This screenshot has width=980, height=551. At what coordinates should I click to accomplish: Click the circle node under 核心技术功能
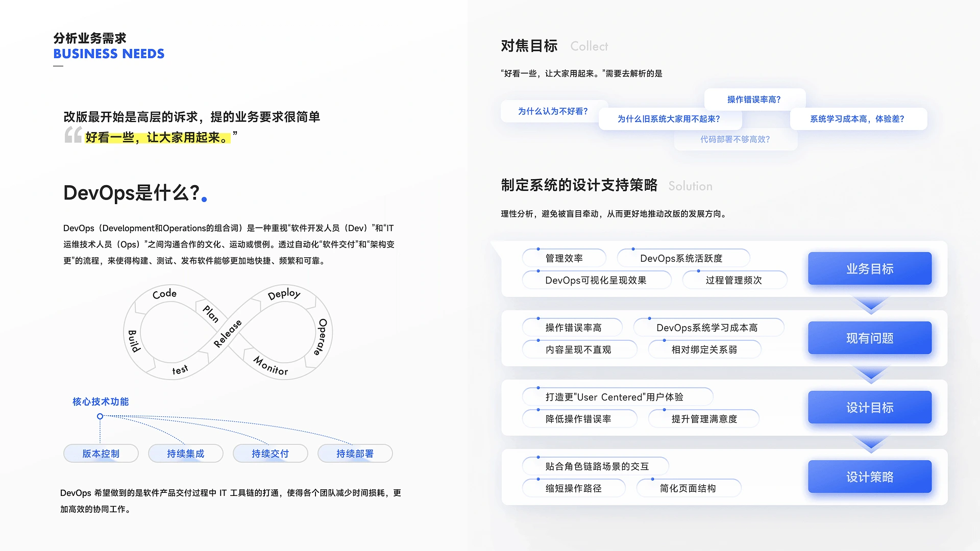pos(100,416)
